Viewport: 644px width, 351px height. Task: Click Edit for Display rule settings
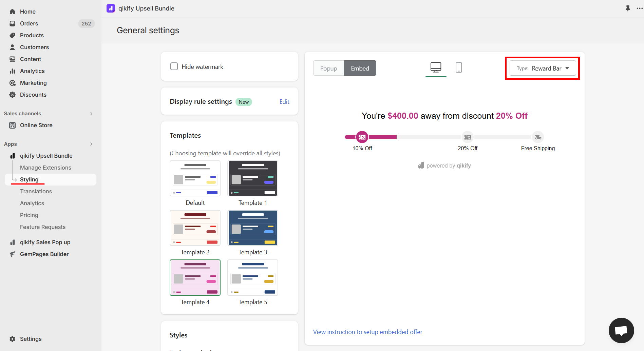(x=284, y=102)
